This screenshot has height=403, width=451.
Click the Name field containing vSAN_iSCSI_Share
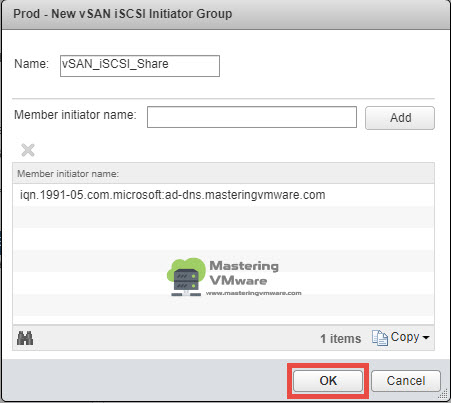(140, 66)
